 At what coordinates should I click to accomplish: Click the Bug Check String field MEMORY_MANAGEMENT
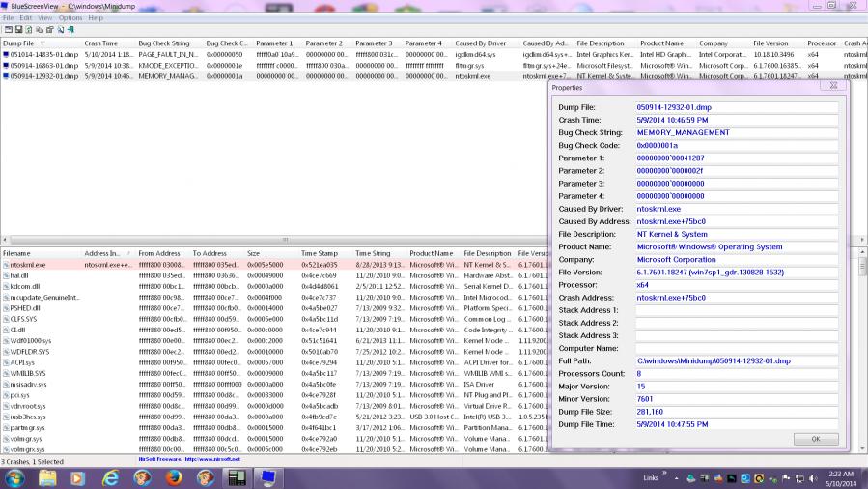click(737, 133)
